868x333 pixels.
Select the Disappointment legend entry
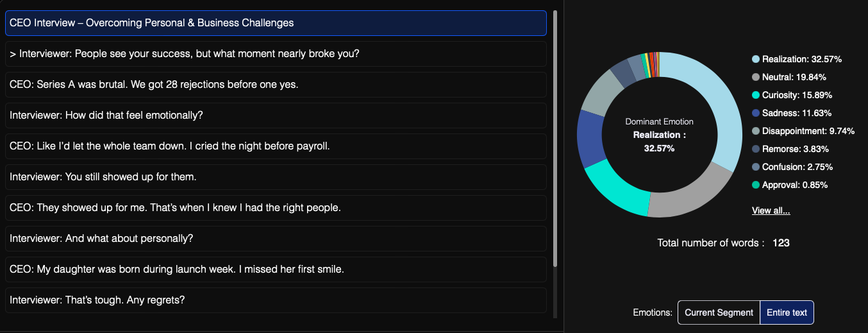[x=803, y=131]
